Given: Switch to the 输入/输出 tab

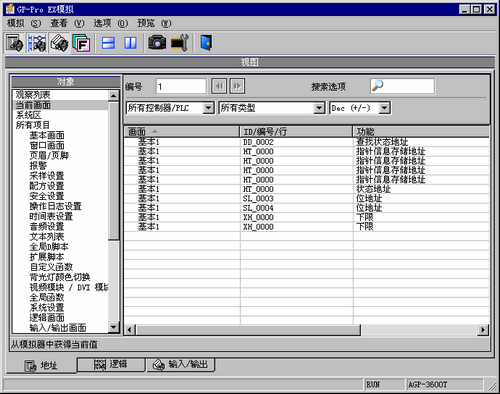Looking at the screenshot, I should (x=181, y=364).
